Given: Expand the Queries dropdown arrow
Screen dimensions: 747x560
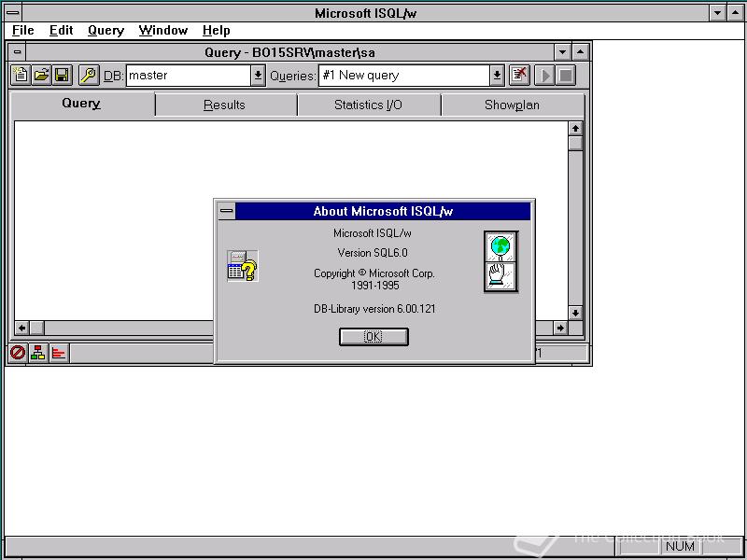Looking at the screenshot, I should [497, 76].
